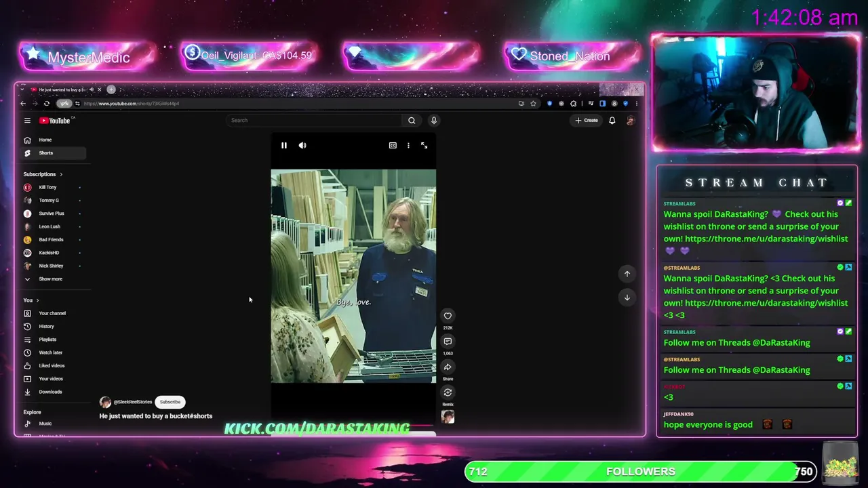The height and width of the screenshot is (488, 868).
Task: Click the browser address bar URL
Action: (132, 104)
